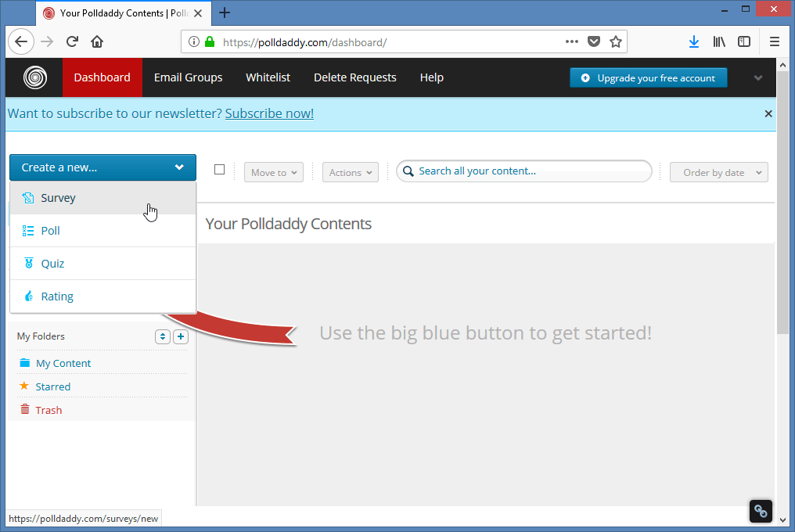The height and width of the screenshot is (532, 795).
Task: Open the browser home page icon
Action: pyautogui.click(x=97, y=41)
